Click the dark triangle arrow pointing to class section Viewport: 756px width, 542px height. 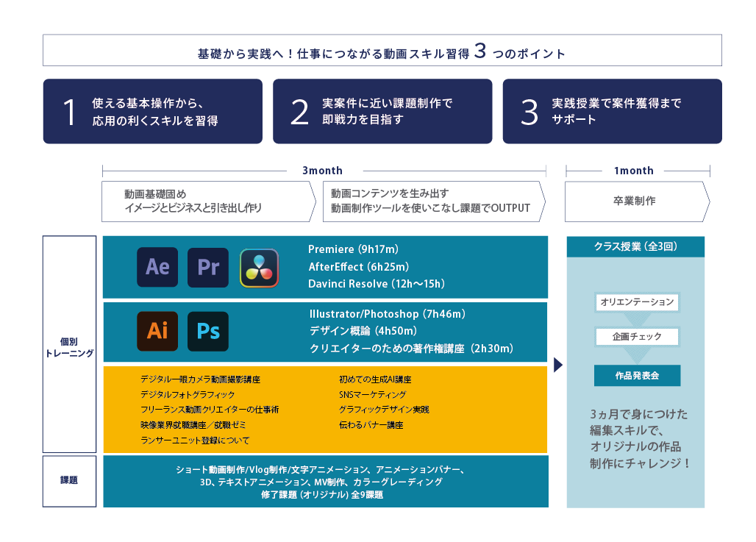click(x=558, y=365)
